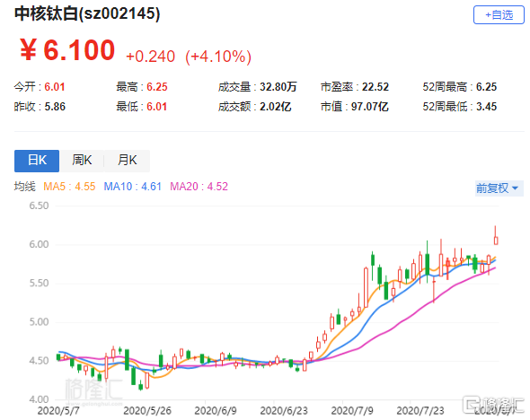The image size is (530, 420).
Task: Click the 昨收 value 5.86
Action: [55, 107]
